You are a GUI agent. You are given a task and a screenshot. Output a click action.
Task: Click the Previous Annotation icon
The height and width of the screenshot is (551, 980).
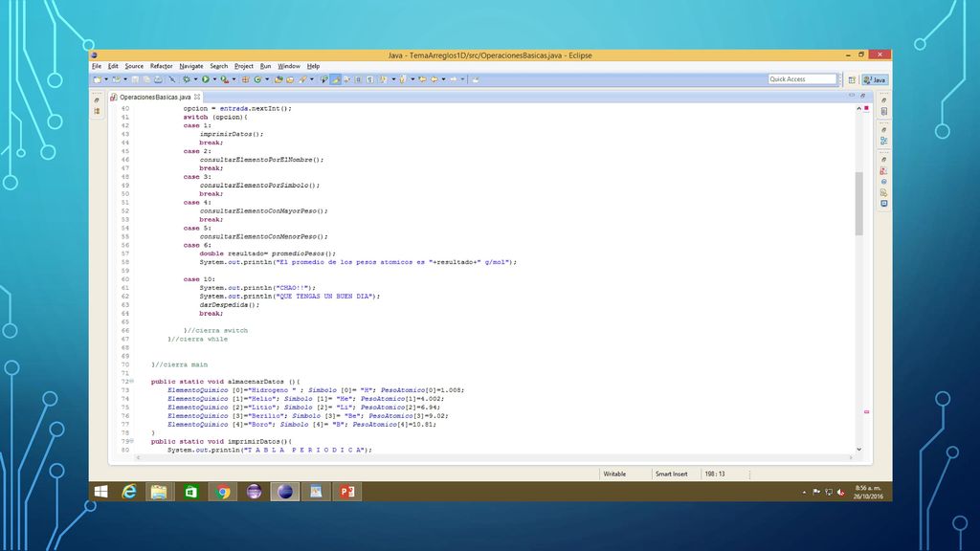[x=403, y=79]
